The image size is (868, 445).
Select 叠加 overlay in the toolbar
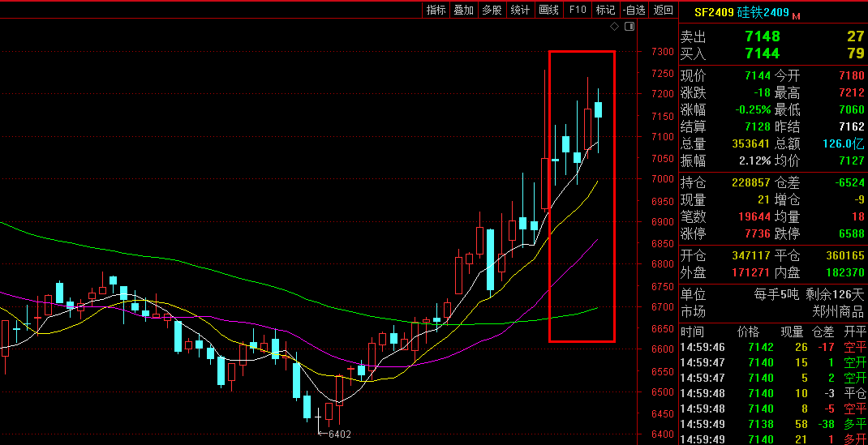click(463, 10)
